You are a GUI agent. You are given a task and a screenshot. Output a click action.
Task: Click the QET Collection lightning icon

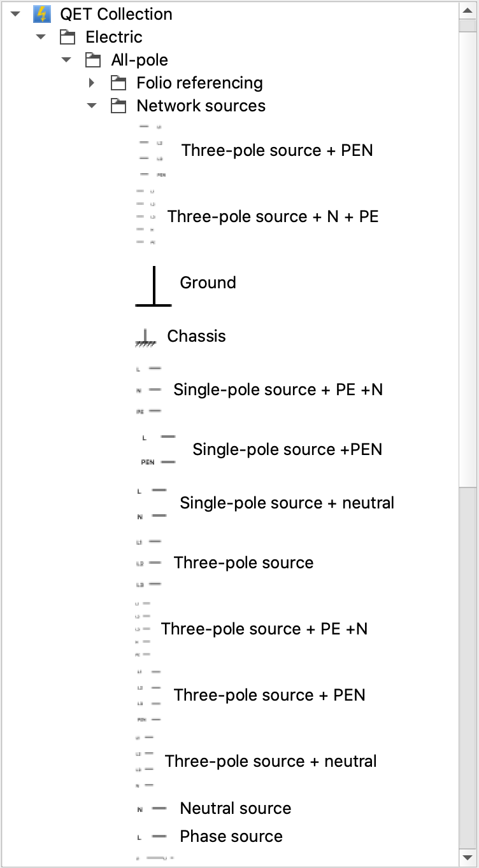(42, 14)
